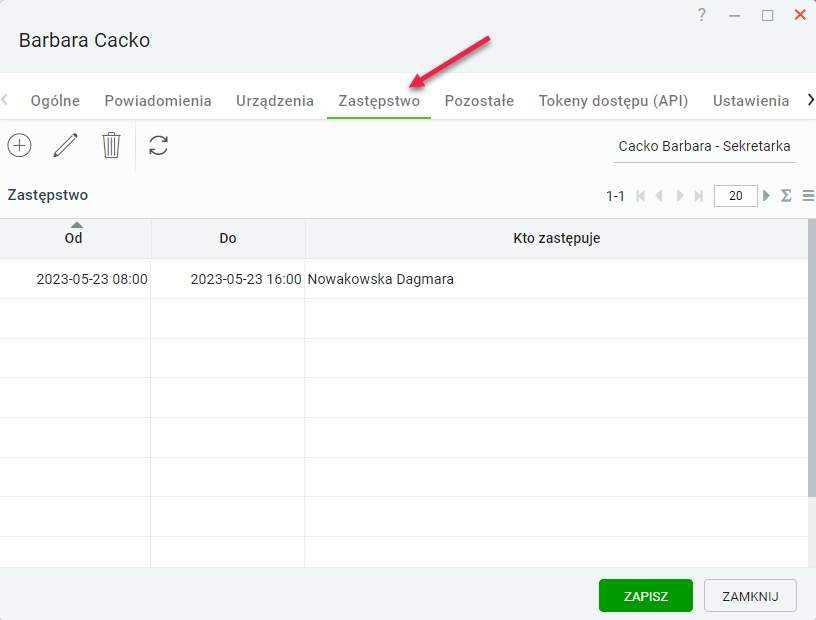
Task: Click the ZAPISZ button
Action: [x=646, y=596]
